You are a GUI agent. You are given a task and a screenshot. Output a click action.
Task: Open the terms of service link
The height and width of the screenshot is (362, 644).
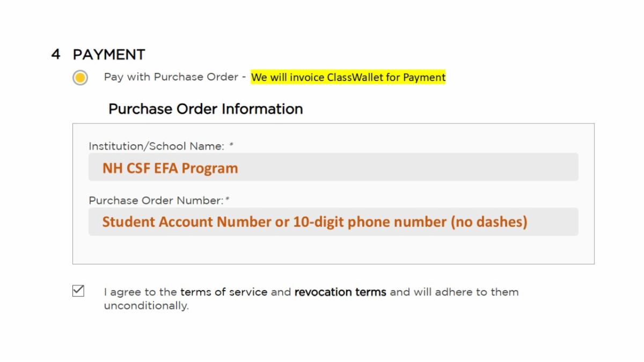(223, 292)
